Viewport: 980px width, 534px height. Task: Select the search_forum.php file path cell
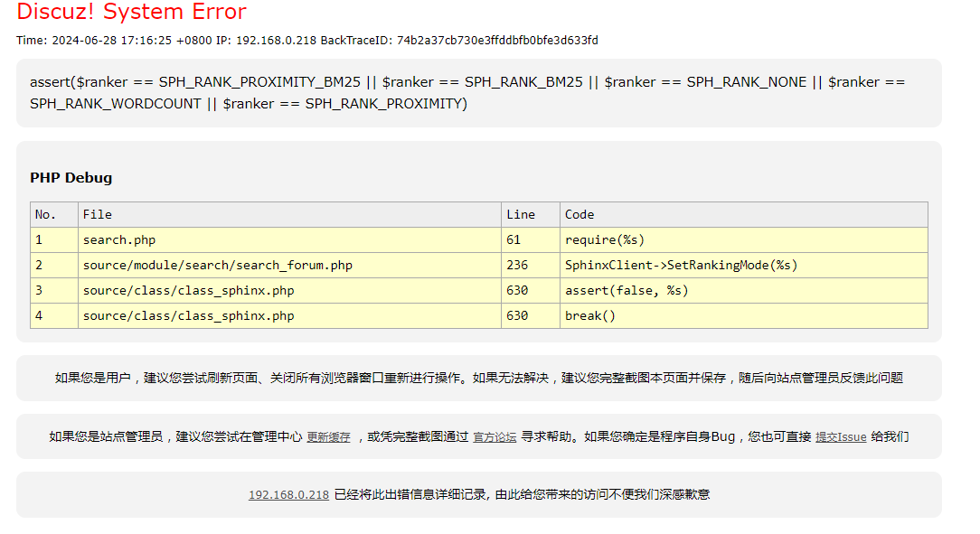point(217,265)
